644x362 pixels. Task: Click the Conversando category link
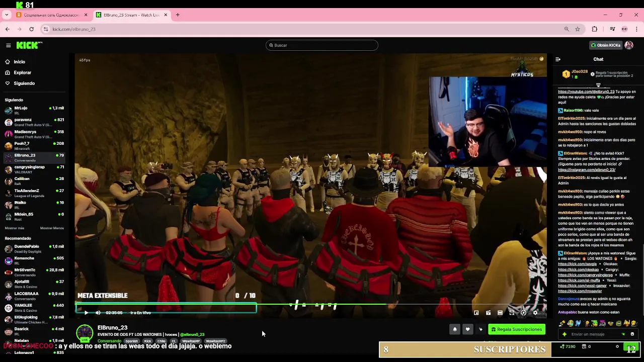coord(109,341)
